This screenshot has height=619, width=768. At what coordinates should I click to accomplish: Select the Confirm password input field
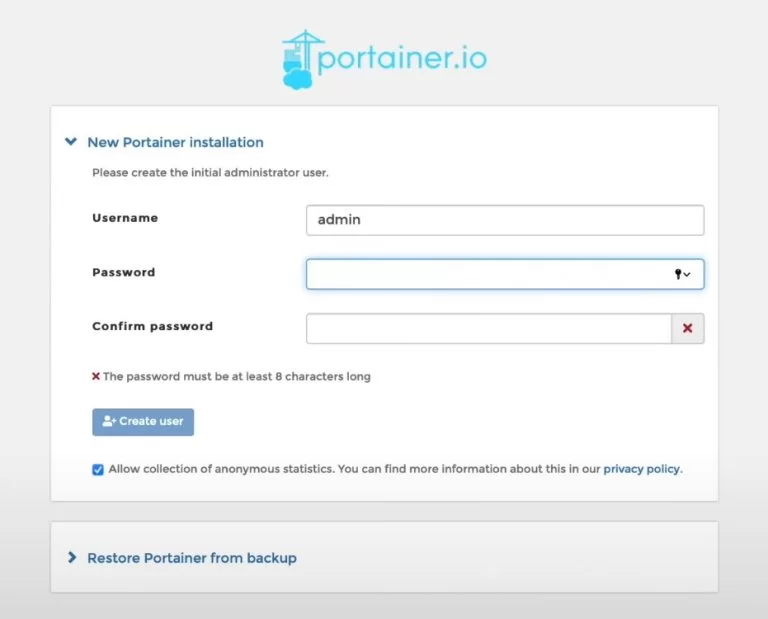488,328
